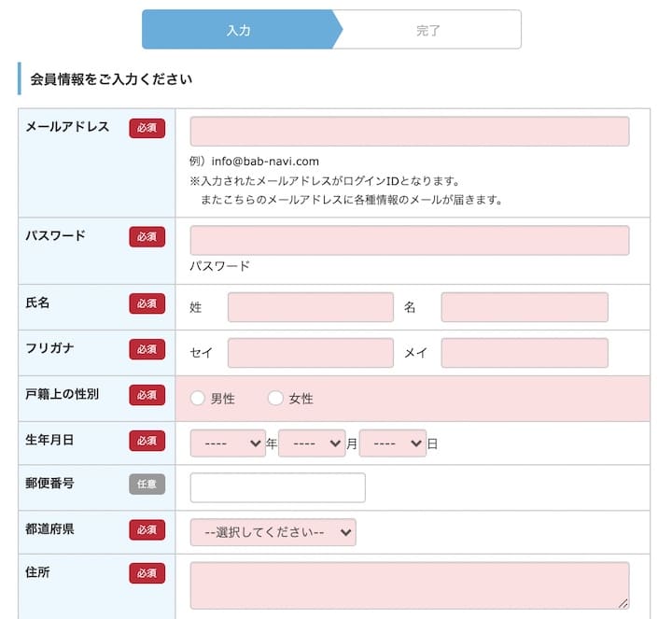The width and height of the screenshot is (672, 619).
Task: Select the 男性 radio button
Action: click(x=197, y=399)
